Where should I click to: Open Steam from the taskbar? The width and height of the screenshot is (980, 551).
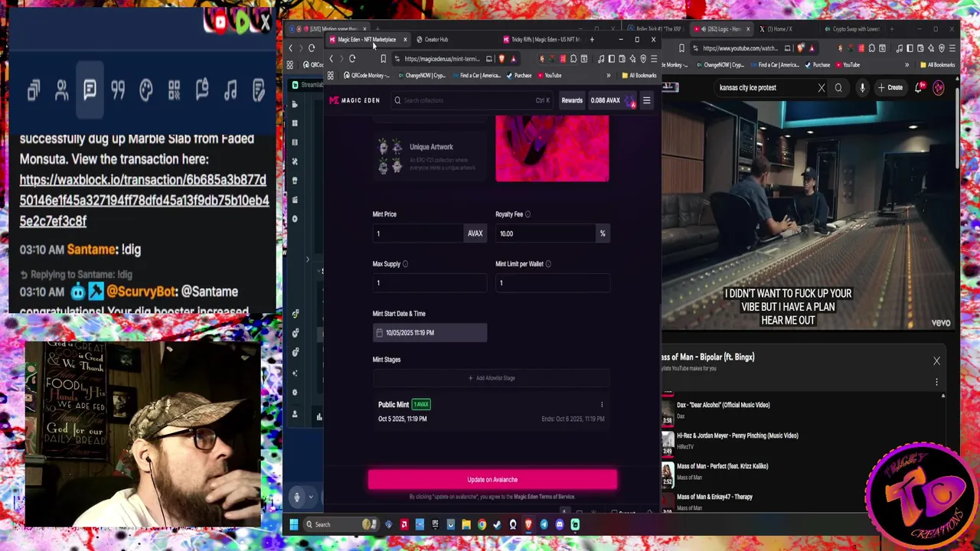coord(498,525)
